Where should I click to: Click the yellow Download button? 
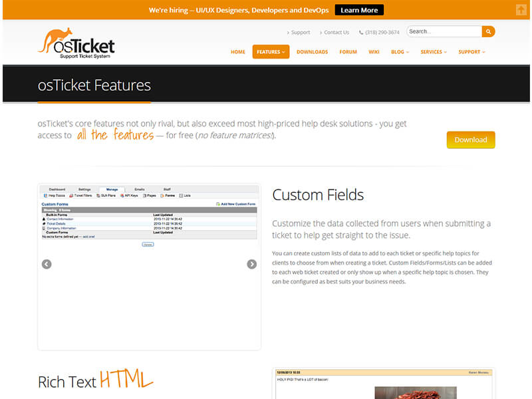click(x=471, y=140)
